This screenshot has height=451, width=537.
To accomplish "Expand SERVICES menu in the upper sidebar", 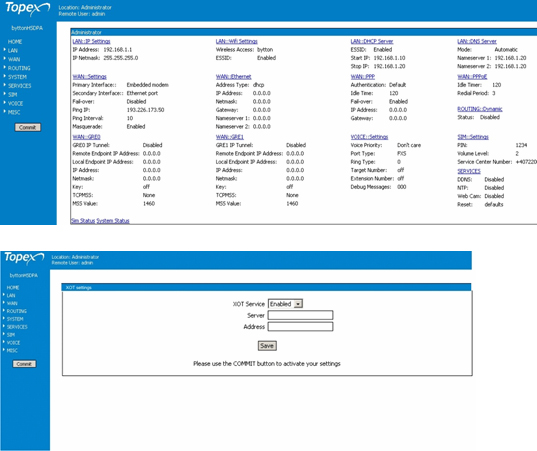I will pos(19,86).
